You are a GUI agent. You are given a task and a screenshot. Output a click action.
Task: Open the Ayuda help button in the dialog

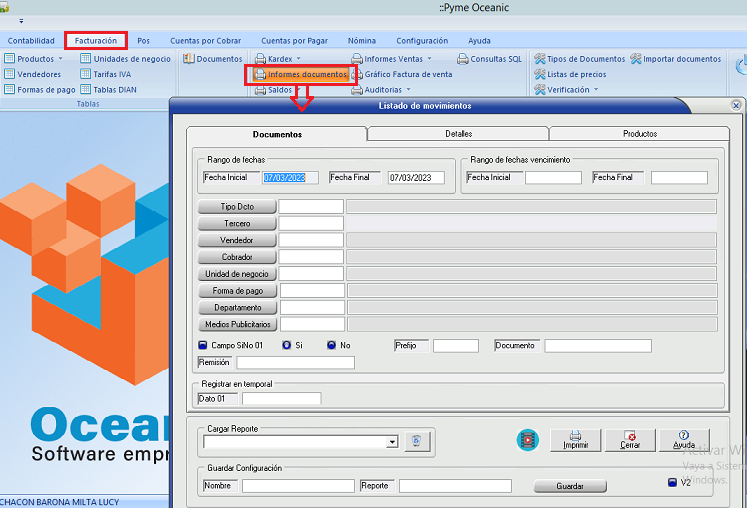(683, 440)
